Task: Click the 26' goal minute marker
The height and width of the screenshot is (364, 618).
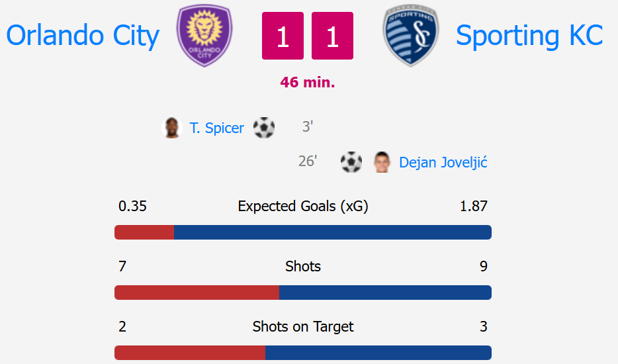Action: (308, 161)
